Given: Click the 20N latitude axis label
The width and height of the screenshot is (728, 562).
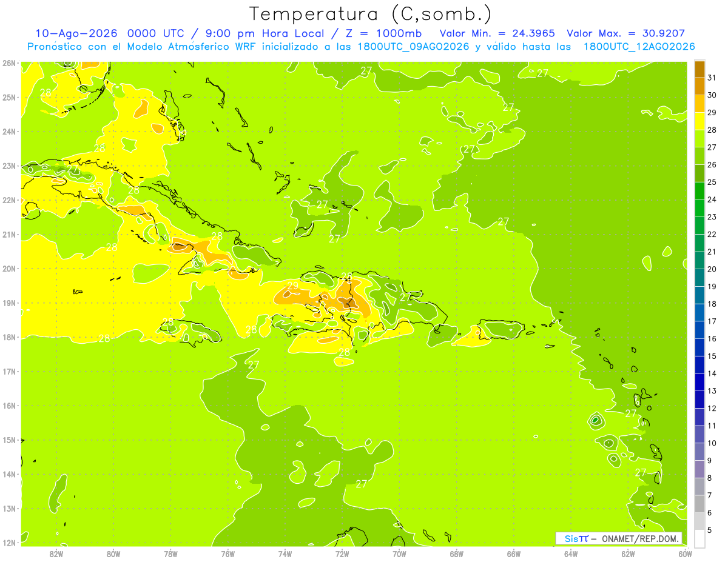Looking at the screenshot, I should point(8,269).
